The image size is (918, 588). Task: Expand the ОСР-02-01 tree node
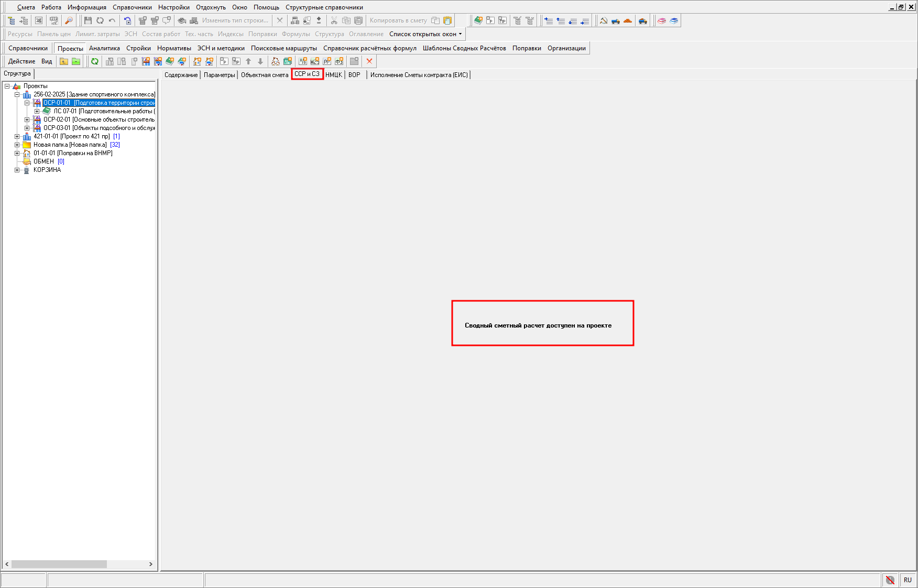[x=27, y=119]
